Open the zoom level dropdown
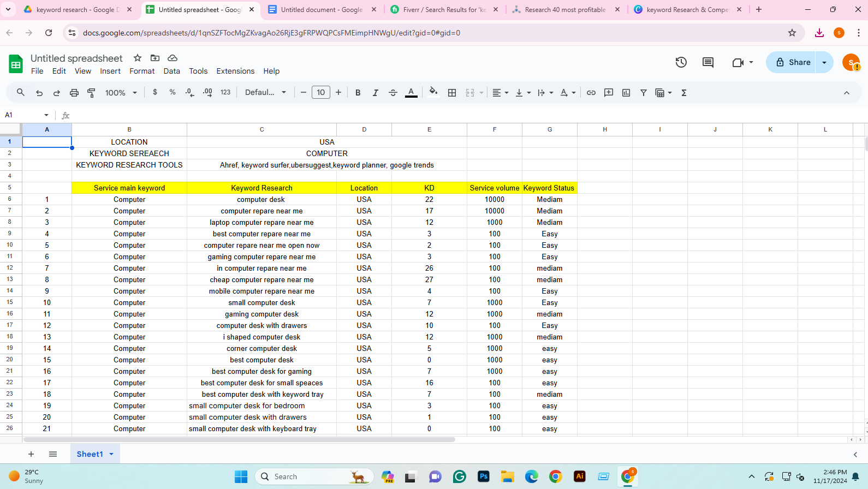Image resolution: width=868 pixels, height=489 pixels. (121, 93)
